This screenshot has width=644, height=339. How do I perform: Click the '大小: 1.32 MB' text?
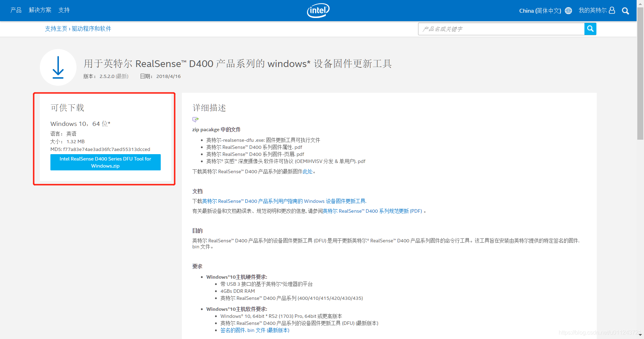tap(67, 141)
